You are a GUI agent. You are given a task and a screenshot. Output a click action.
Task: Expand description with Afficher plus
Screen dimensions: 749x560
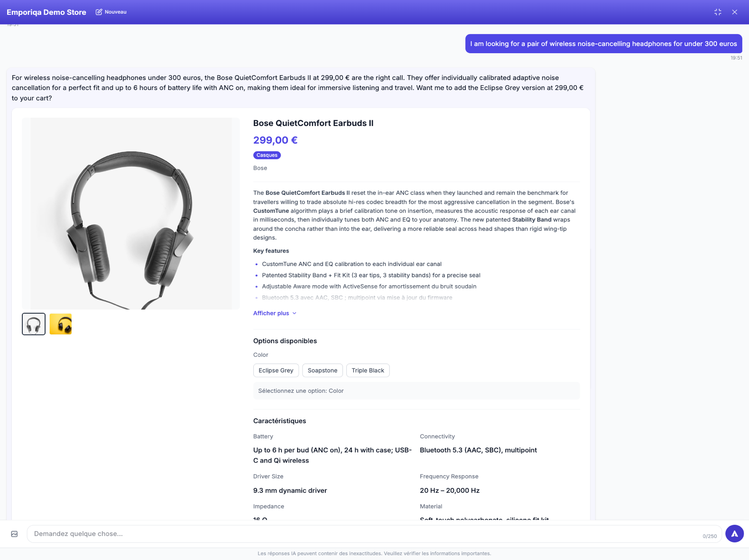click(x=275, y=313)
